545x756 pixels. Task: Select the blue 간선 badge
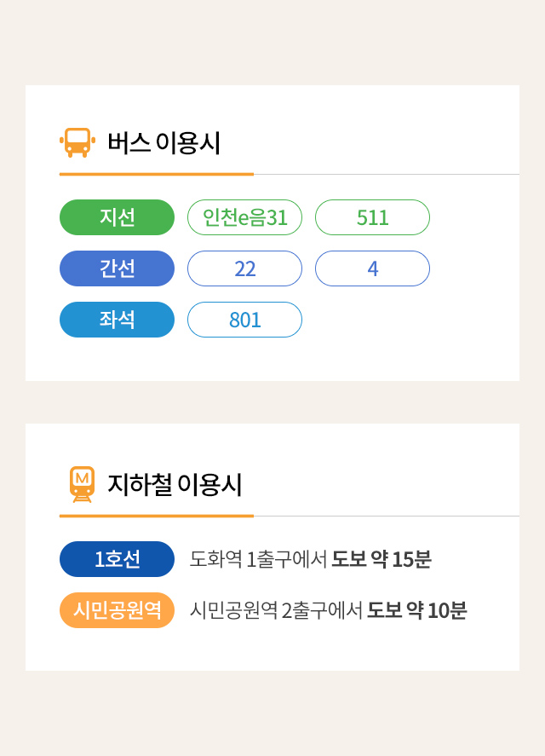click(x=117, y=268)
